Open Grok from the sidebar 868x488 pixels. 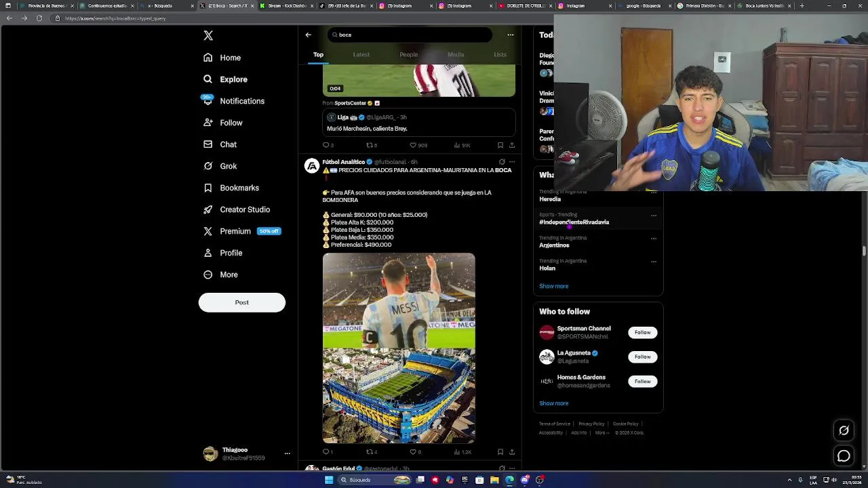[x=220, y=166]
